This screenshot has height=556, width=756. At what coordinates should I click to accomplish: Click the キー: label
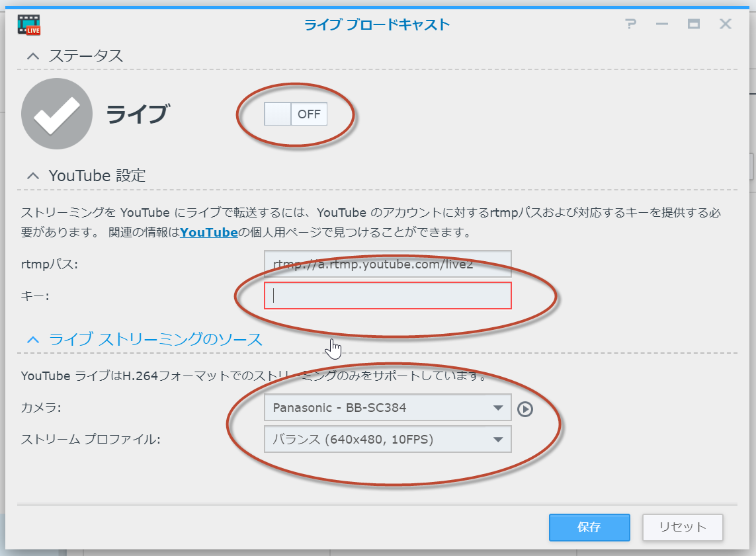[34, 296]
